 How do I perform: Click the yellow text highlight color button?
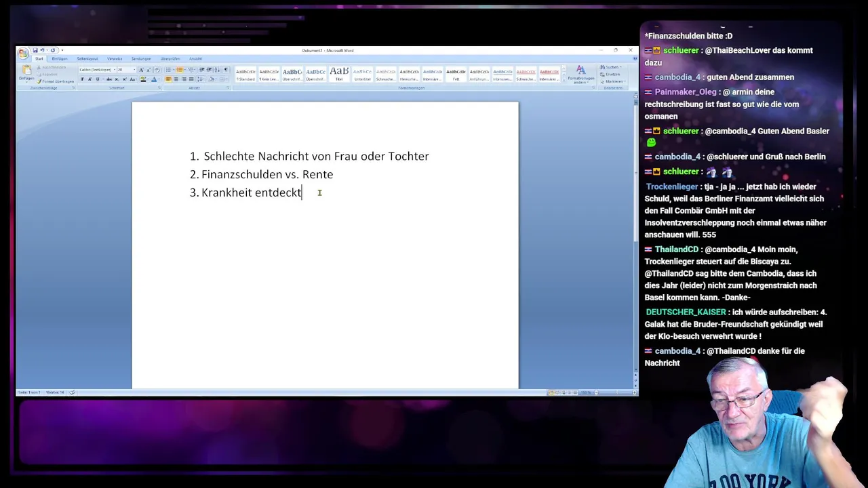point(143,79)
